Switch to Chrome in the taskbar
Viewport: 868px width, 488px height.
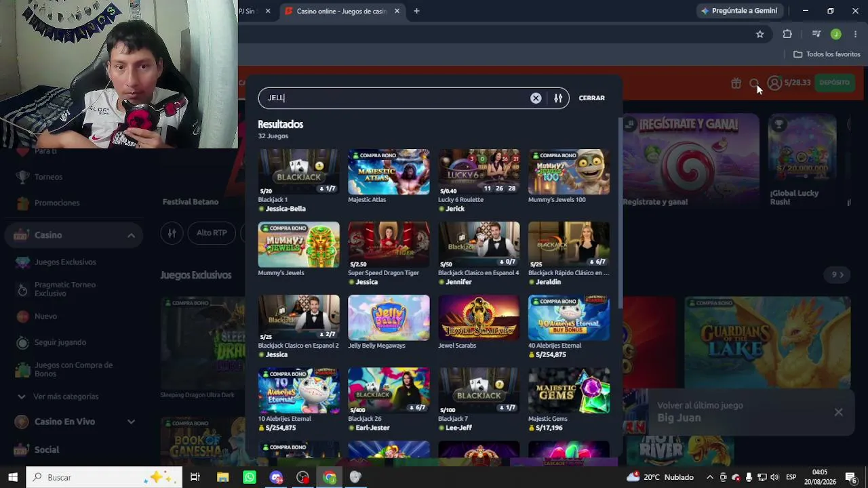point(330,477)
